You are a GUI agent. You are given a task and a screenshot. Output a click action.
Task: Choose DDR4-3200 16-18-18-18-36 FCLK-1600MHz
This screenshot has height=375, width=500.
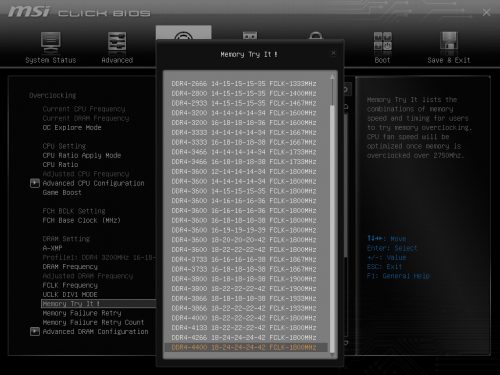click(244, 123)
